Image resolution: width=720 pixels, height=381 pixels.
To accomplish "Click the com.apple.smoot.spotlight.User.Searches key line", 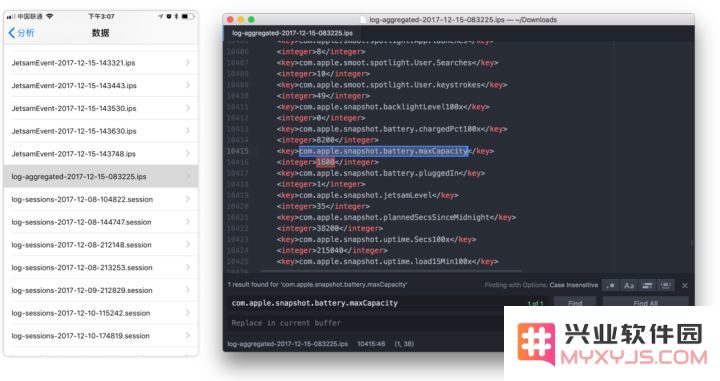I will [387, 63].
